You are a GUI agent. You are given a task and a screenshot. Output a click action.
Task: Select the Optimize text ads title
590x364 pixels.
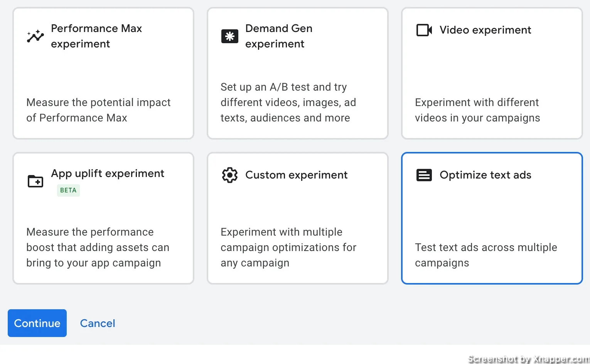[x=485, y=175]
